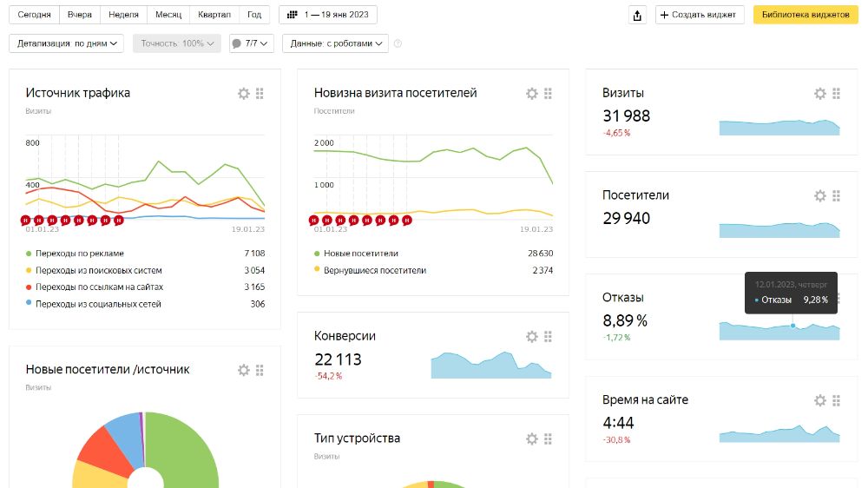868x488 pixels.
Task: Click first annotation marker in Источник трафика chart
Action: point(25,221)
